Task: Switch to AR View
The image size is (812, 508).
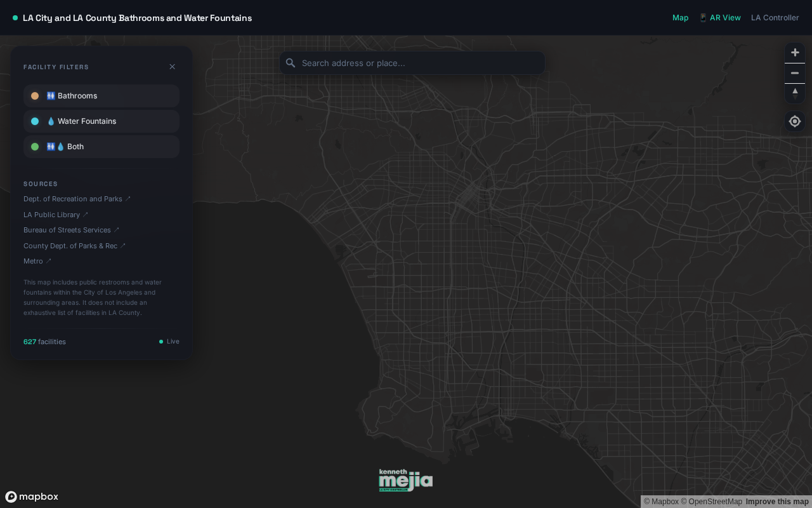Action: coord(720,18)
